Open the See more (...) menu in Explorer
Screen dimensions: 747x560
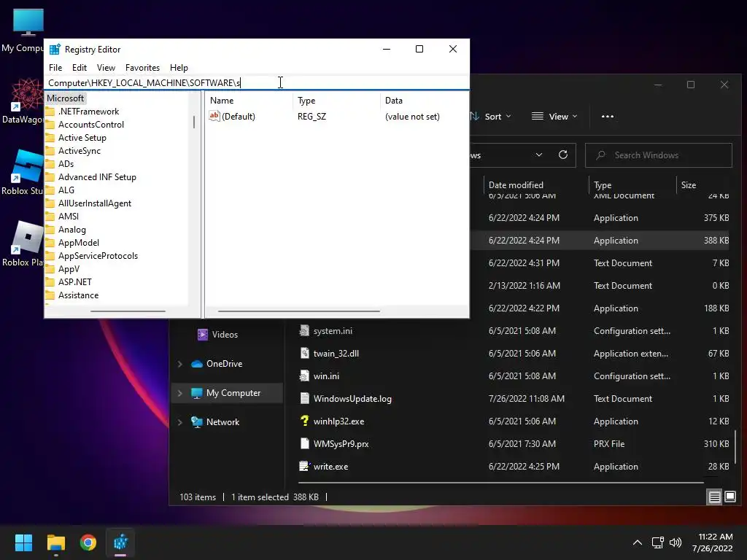coord(608,116)
